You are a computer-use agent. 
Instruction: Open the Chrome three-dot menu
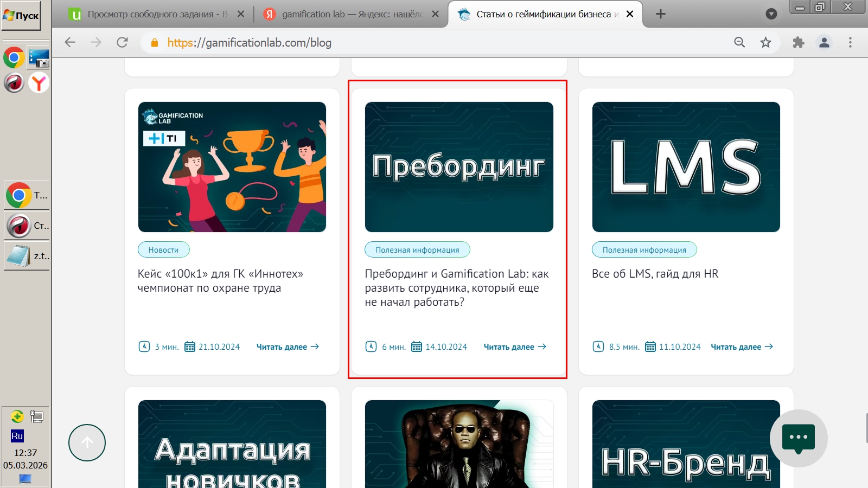coord(850,42)
